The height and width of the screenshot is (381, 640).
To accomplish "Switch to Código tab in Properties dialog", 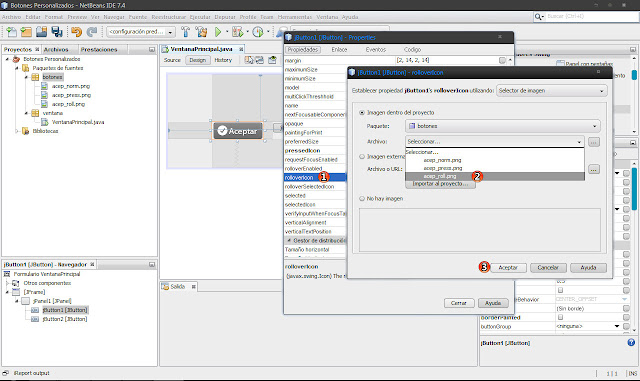I will 412,49.
